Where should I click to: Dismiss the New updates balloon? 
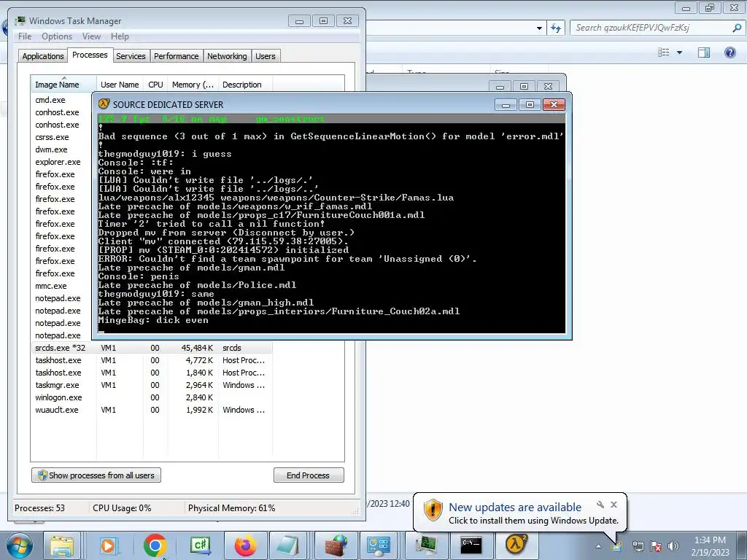614,505
